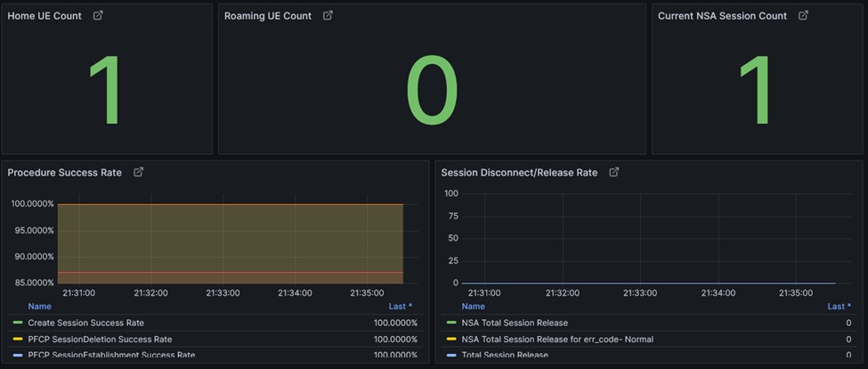This screenshot has height=369, width=868.
Task: Sort Session Disconnect legend by Name header
Action: tap(473, 307)
